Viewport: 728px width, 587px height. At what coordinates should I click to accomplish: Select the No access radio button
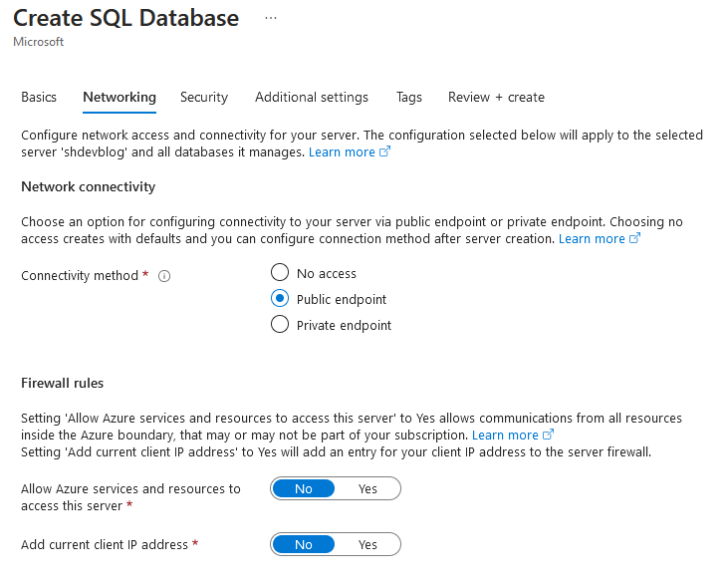(x=280, y=272)
